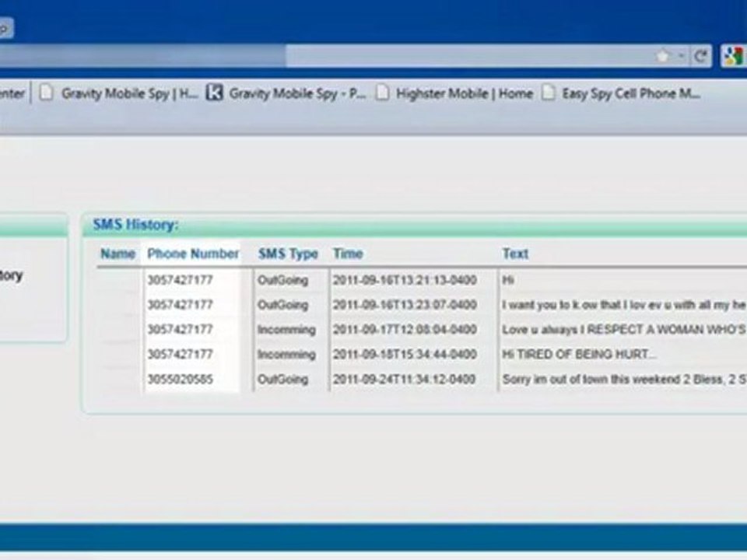This screenshot has height=560, width=747.
Task: Click the 'Love u always I RESPECT' message
Action: [x=624, y=330]
